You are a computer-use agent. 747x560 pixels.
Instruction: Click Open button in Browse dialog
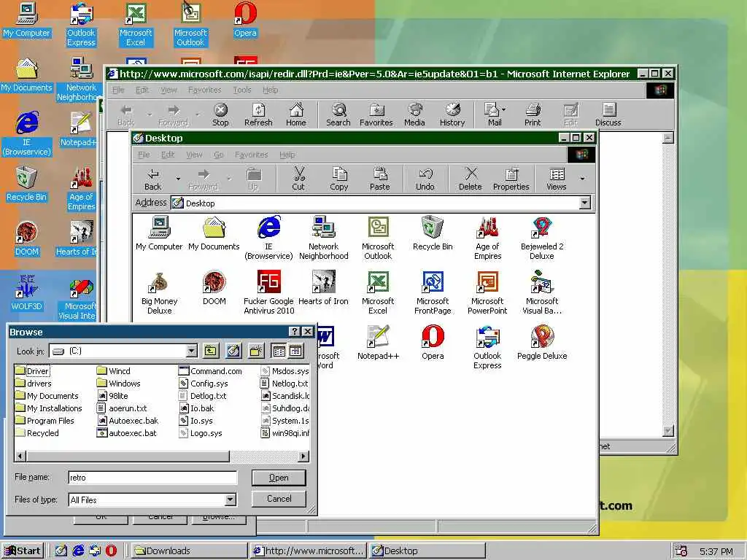click(279, 478)
